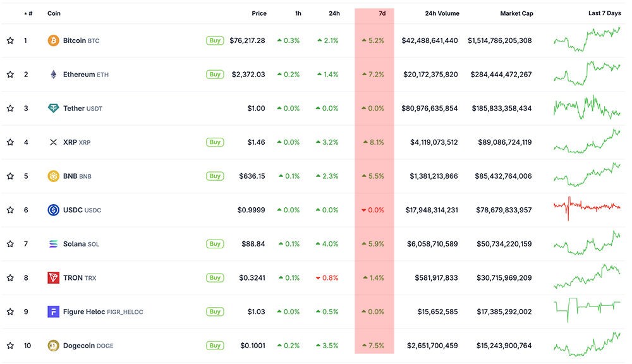This screenshot has height=364, width=632.
Task: Star Dogecoin to favorite it
Action: click(x=9, y=346)
